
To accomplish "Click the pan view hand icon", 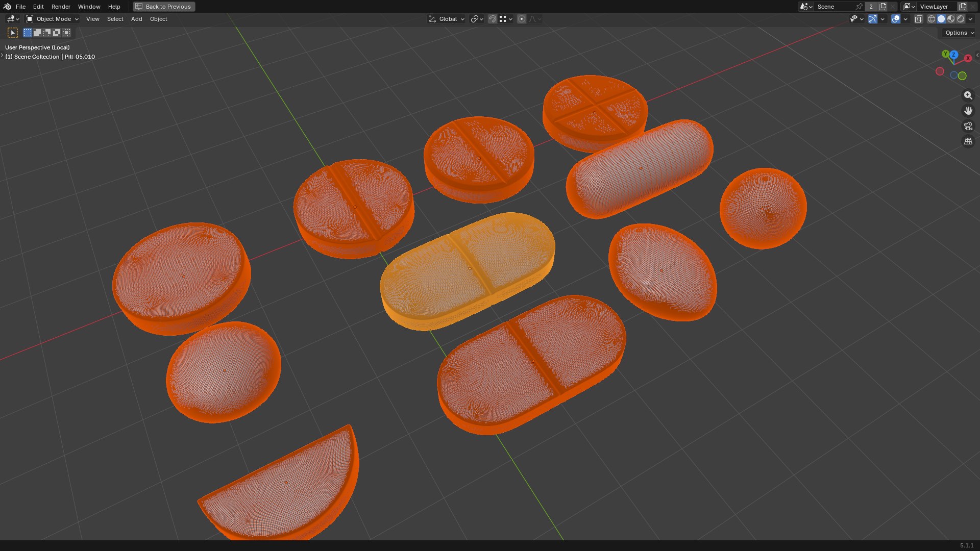I will [968, 111].
